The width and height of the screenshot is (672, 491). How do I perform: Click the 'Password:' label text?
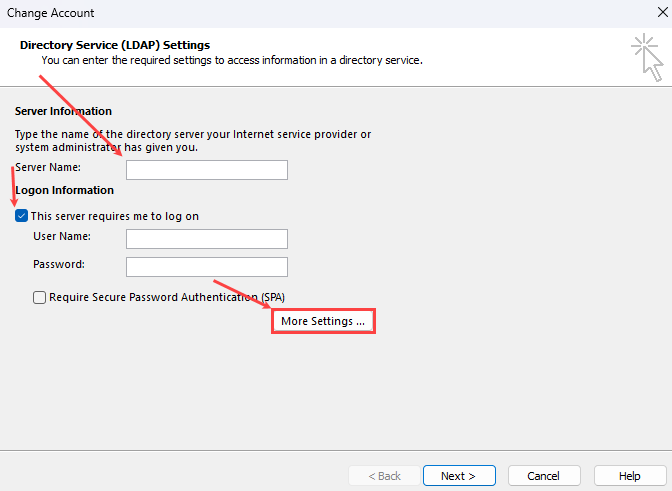[59, 265]
